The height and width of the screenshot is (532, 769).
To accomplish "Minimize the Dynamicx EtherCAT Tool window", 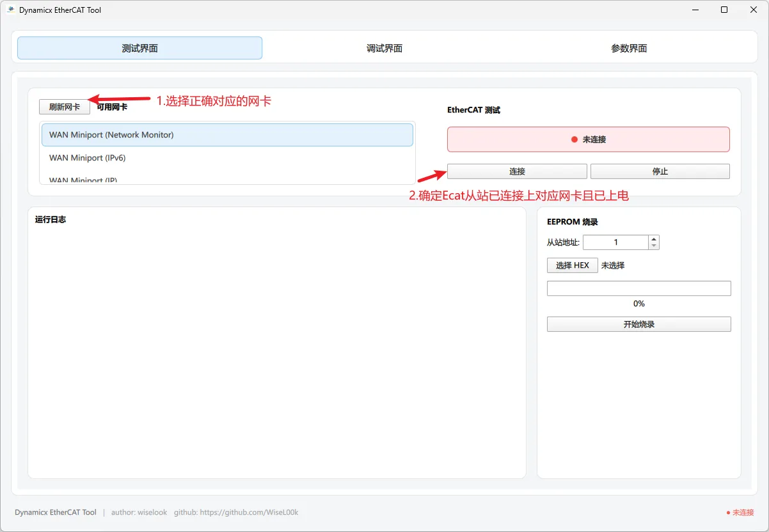I will click(x=695, y=10).
